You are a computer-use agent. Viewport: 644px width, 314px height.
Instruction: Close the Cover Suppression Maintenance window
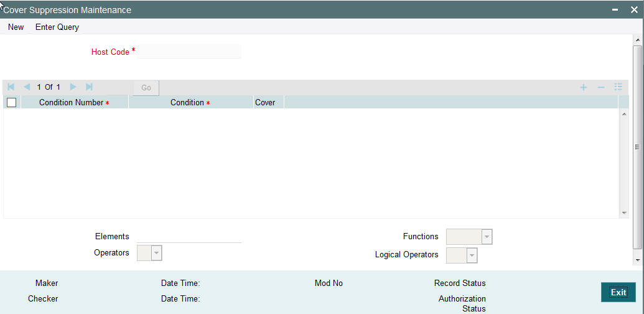(x=635, y=10)
